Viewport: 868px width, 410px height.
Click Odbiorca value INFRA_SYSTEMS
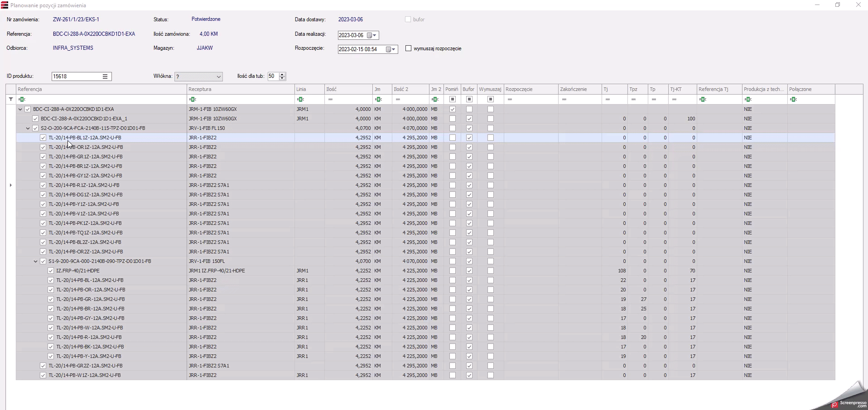[73, 48]
